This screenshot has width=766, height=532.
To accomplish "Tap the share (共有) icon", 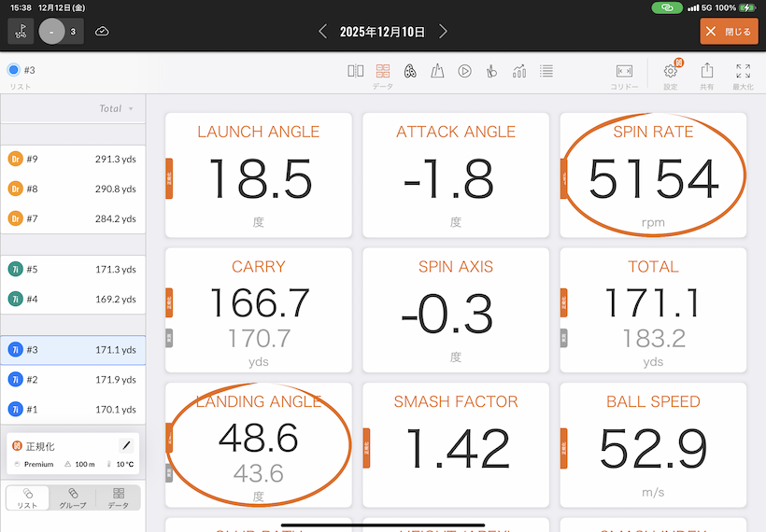I will pos(707,72).
